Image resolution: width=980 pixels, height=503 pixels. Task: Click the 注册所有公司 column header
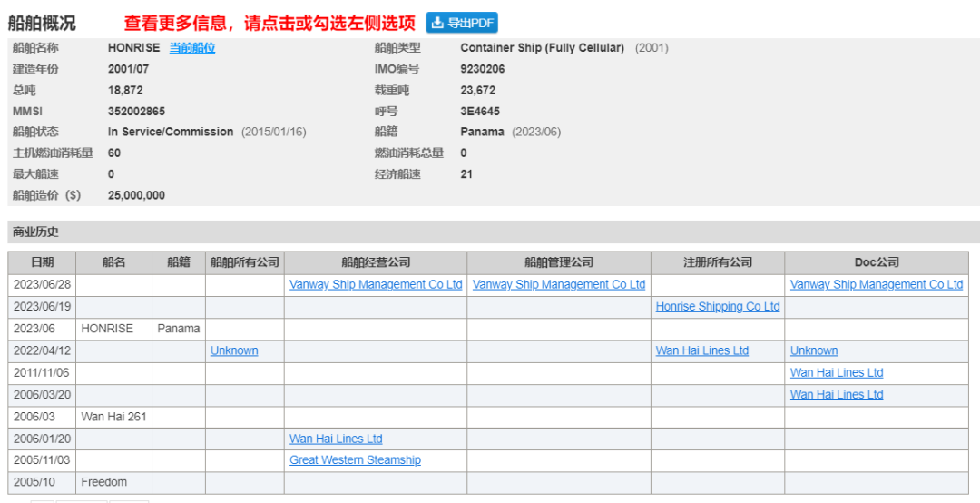(718, 262)
